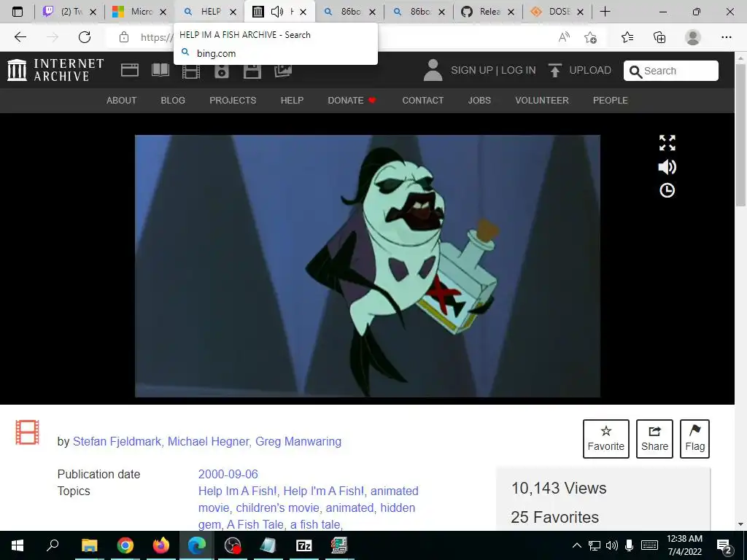The height and width of the screenshot is (560, 747).
Task: Click the Upload arrow icon
Action: 555,71
